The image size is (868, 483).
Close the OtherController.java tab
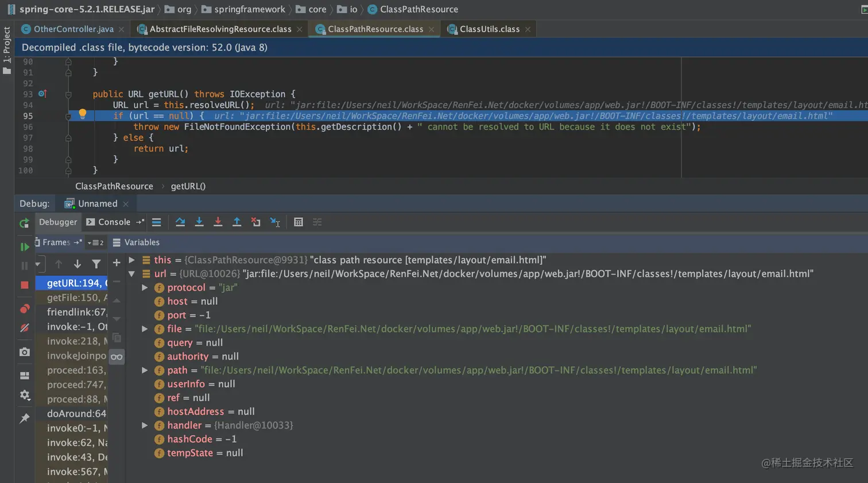pyautogui.click(x=121, y=29)
